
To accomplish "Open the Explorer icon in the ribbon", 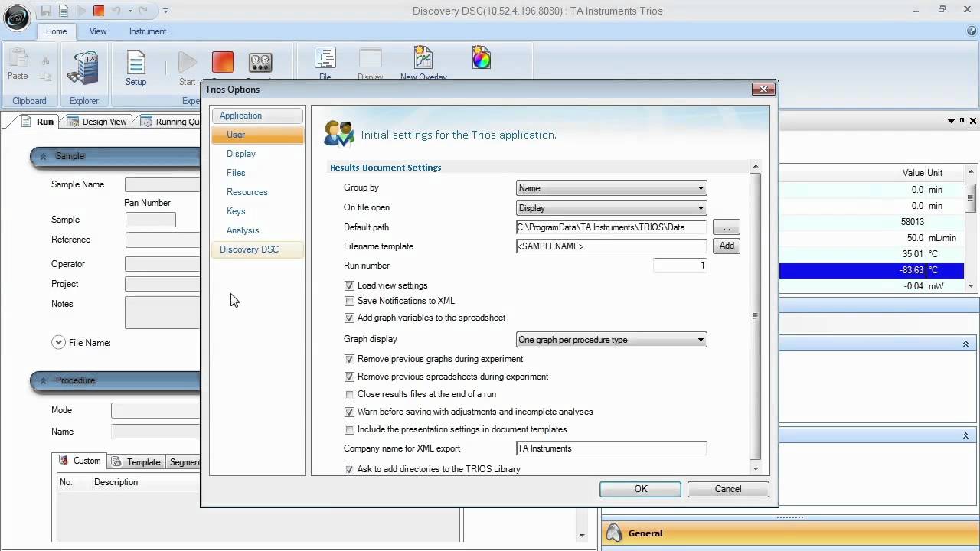I will (x=83, y=68).
